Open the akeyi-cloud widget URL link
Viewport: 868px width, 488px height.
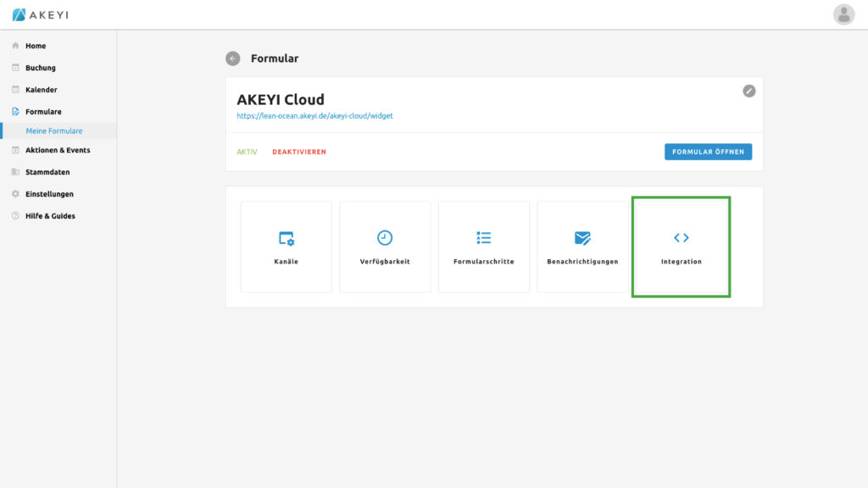coord(314,116)
